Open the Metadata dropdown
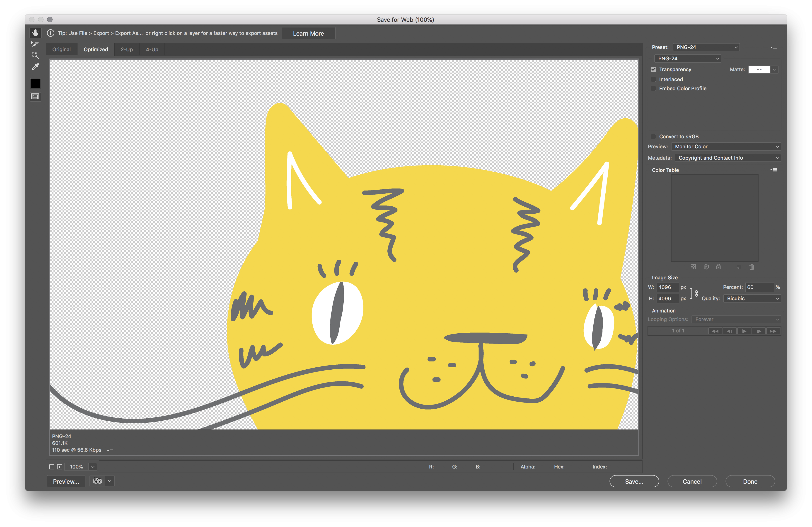 tap(728, 158)
